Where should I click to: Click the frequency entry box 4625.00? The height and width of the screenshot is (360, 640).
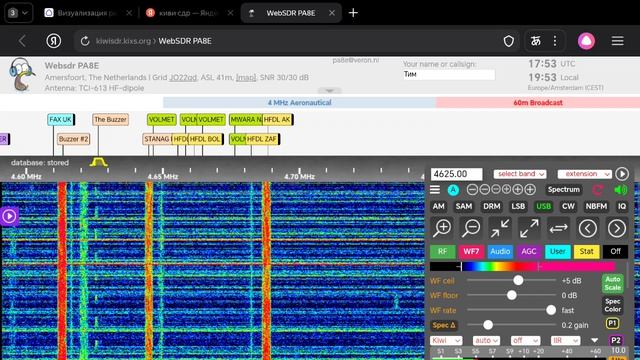[456, 174]
